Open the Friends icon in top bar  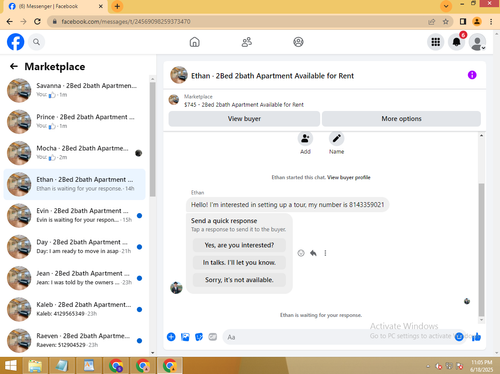click(247, 42)
